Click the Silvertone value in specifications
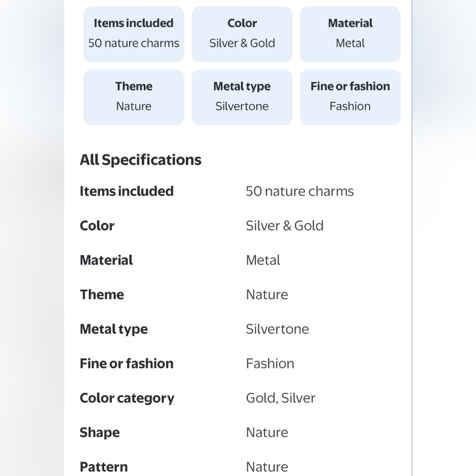 click(278, 329)
